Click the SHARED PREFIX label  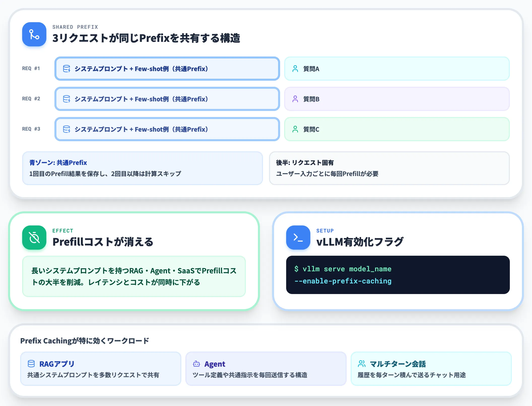point(75,27)
